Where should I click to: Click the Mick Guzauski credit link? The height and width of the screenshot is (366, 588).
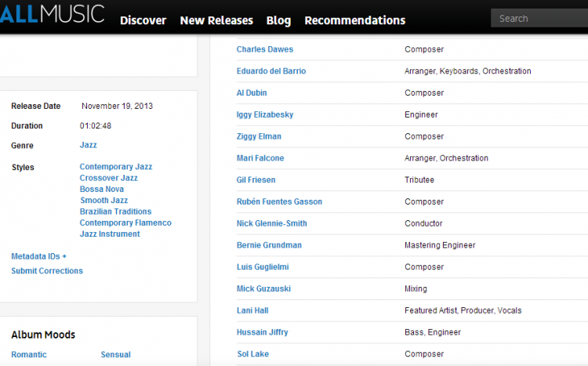[263, 289]
